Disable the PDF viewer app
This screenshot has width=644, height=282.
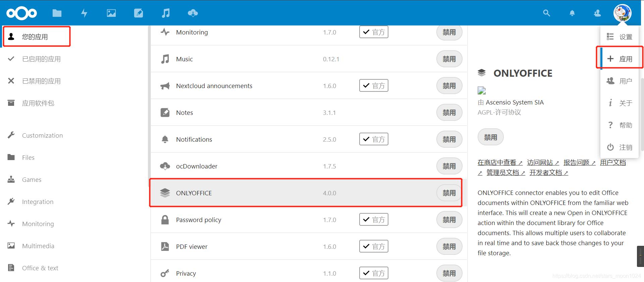[449, 246]
